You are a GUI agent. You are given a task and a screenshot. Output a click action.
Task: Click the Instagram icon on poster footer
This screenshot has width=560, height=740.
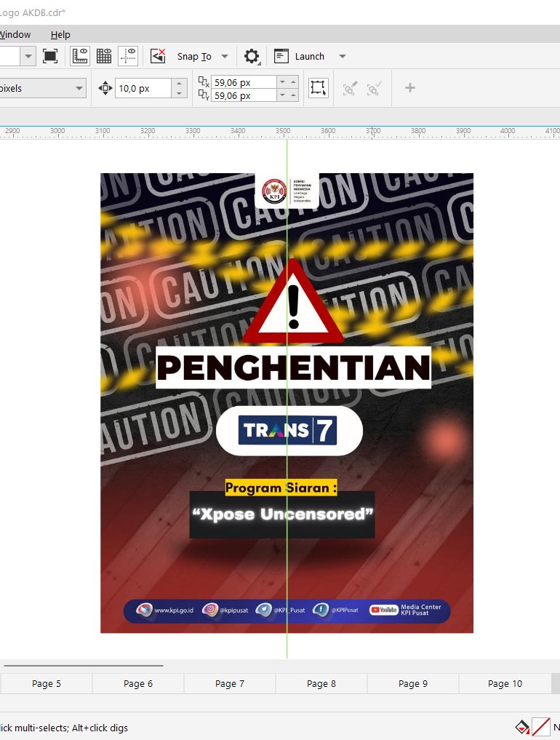[x=210, y=609]
